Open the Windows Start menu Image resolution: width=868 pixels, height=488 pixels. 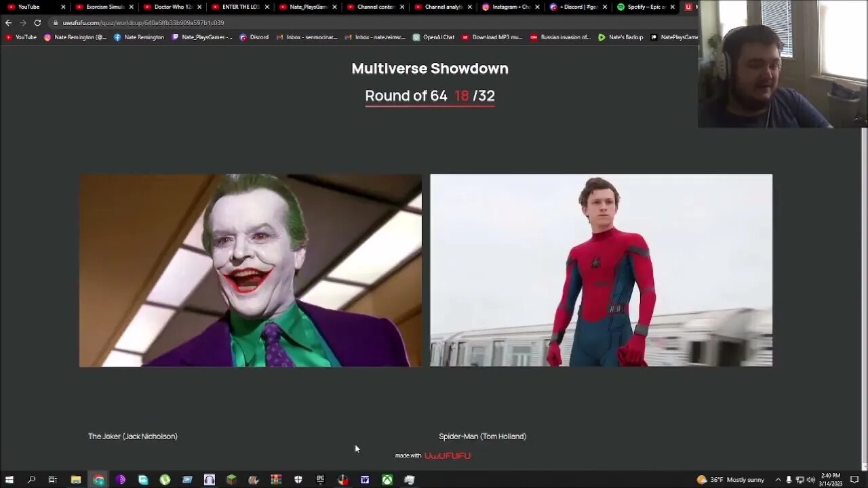(9, 480)
